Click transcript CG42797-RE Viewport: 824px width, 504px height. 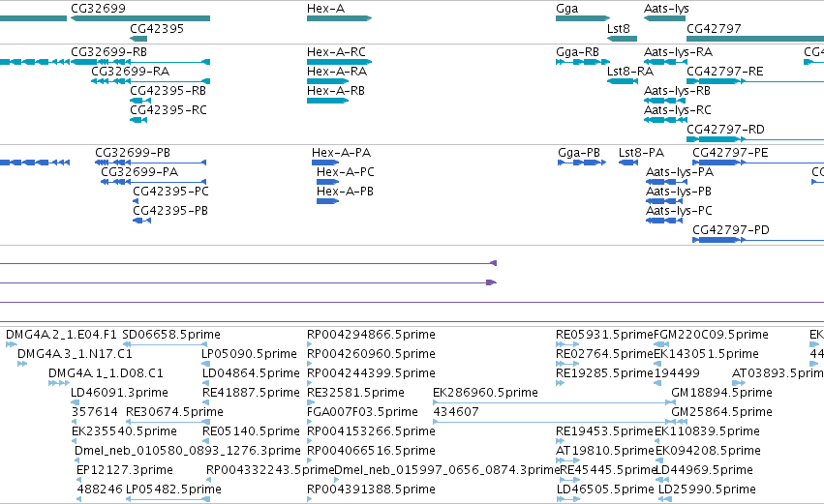point(724,72)
